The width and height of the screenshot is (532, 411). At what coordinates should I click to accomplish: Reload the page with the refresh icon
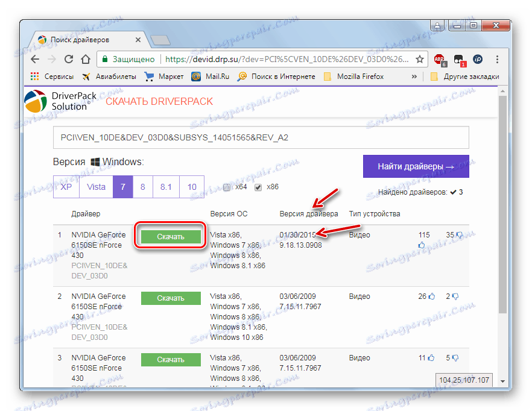pyautogui.click(x=69, y=59)
